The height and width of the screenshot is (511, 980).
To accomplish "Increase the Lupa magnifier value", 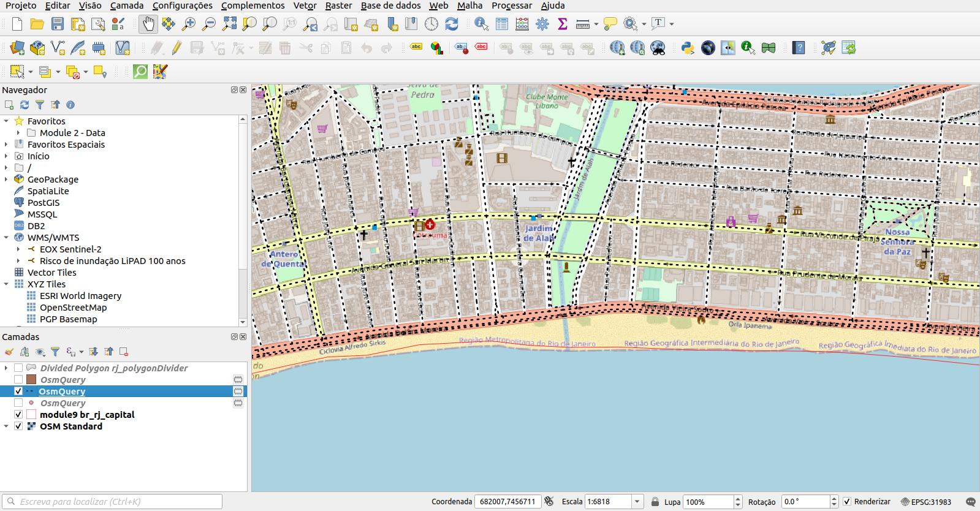I will click(738, 499).
